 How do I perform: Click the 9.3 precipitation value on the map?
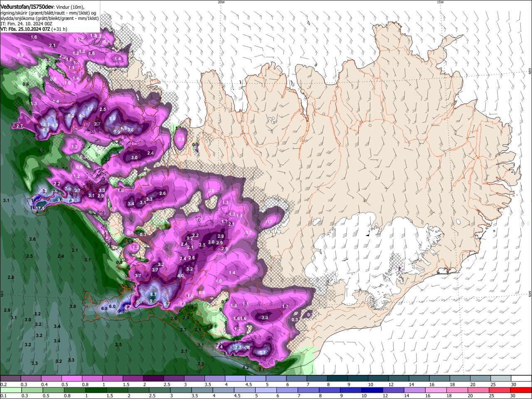[121, 311]
